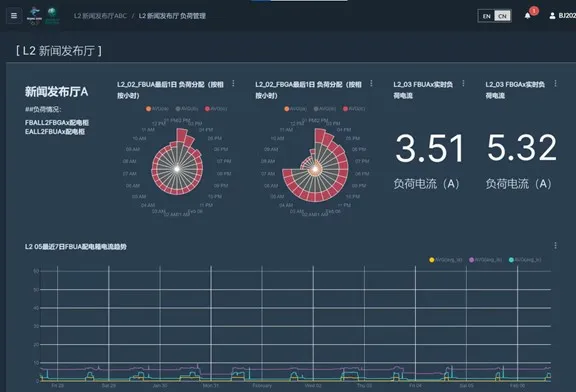The height and width of the screenshot is (392, 576).
Task: Open options menu for L2_02_FBGA chart
Action: (371, 84)
